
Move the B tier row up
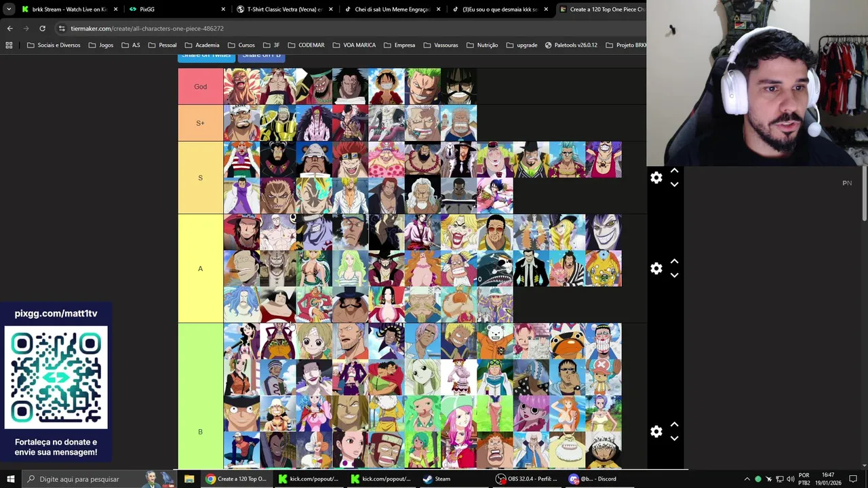674,425
